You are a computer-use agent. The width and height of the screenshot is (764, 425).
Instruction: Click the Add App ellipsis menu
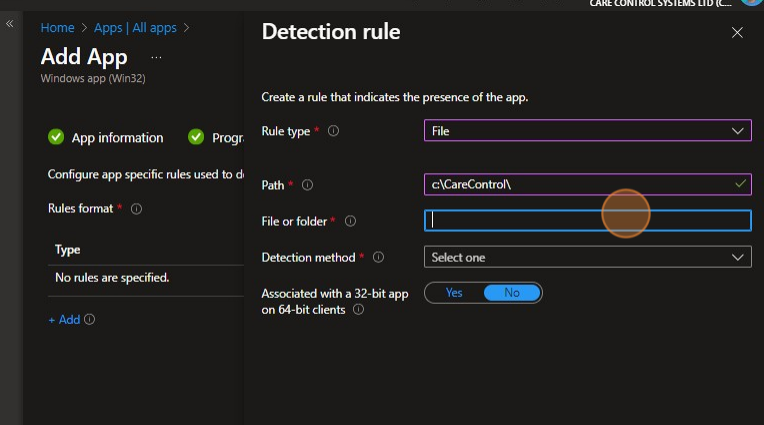156,57
